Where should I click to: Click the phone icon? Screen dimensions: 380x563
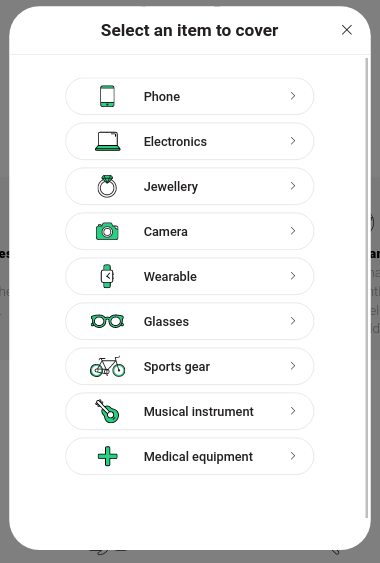point(107,96)
